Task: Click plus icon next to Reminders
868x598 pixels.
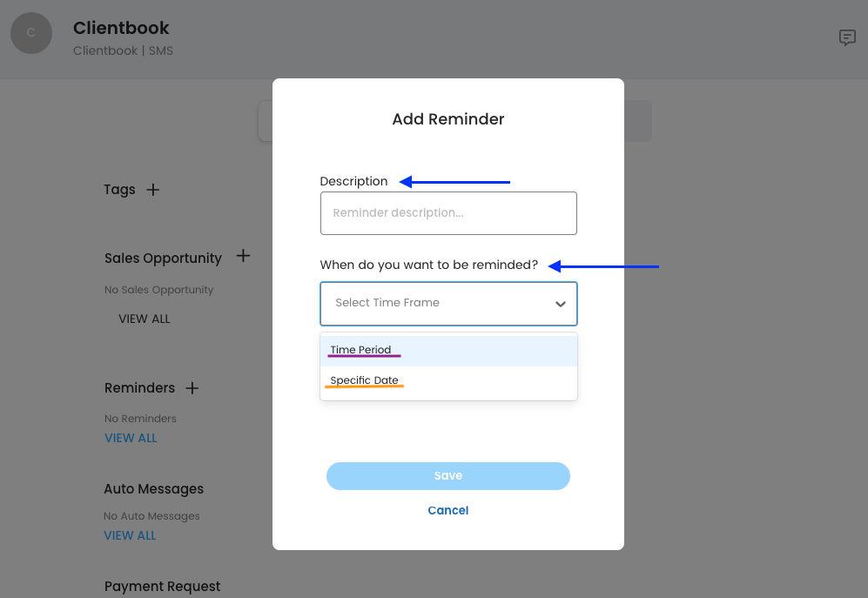Action: pyautogui.click(x=192, y=388)
